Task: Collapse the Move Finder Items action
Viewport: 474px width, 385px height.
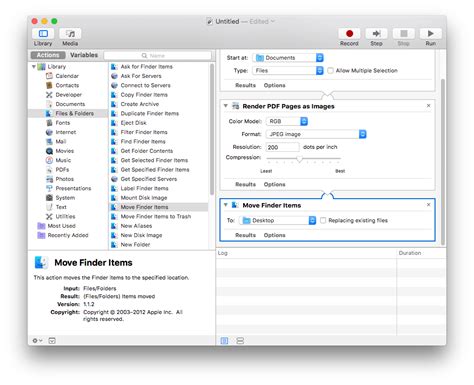Action: click(x=225, y=205)
